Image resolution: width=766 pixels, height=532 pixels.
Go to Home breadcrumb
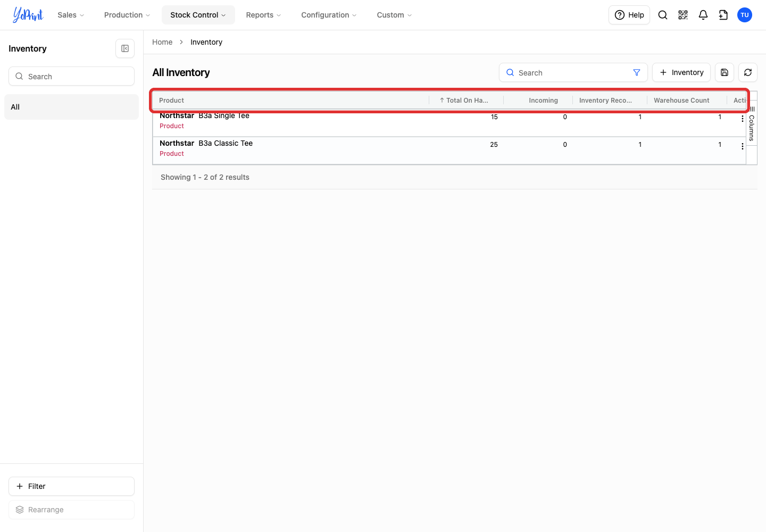[162, 42]
